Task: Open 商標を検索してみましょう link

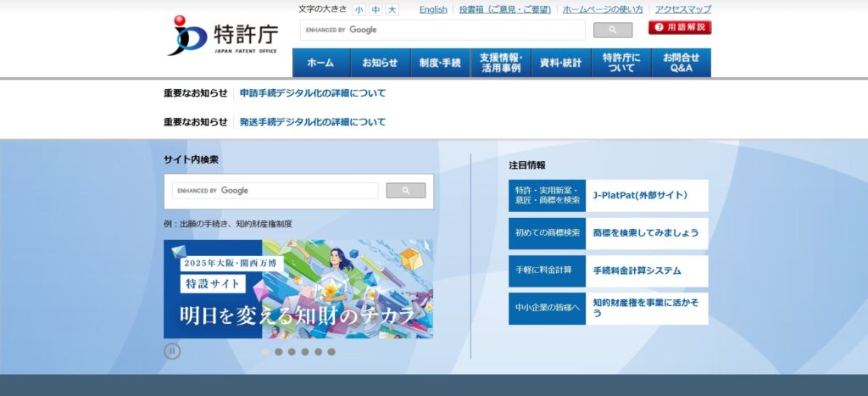Action: pyautogui.click(x=647, y=233)
